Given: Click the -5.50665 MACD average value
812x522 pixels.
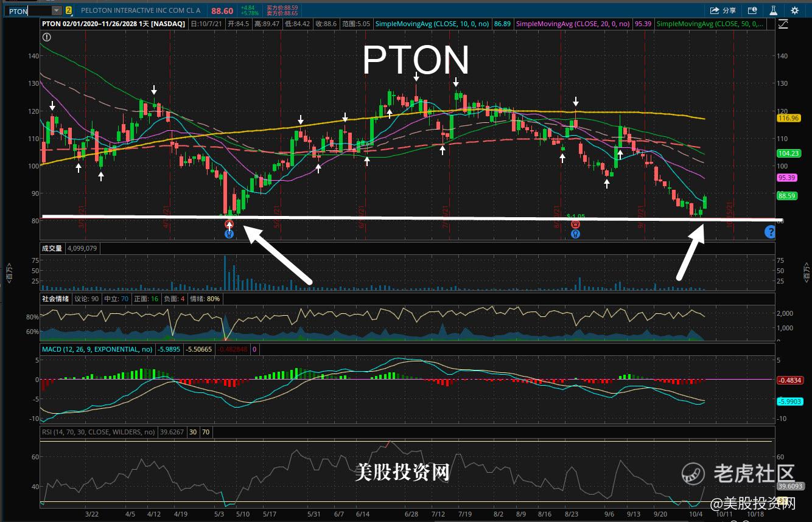Looking at the screenshot, I should (x=199, y=349).
